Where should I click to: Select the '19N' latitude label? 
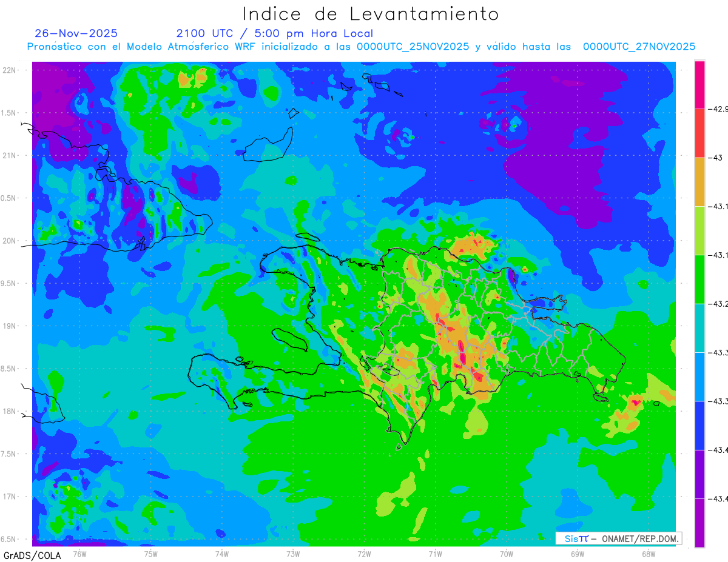click(x=9, y=326)
